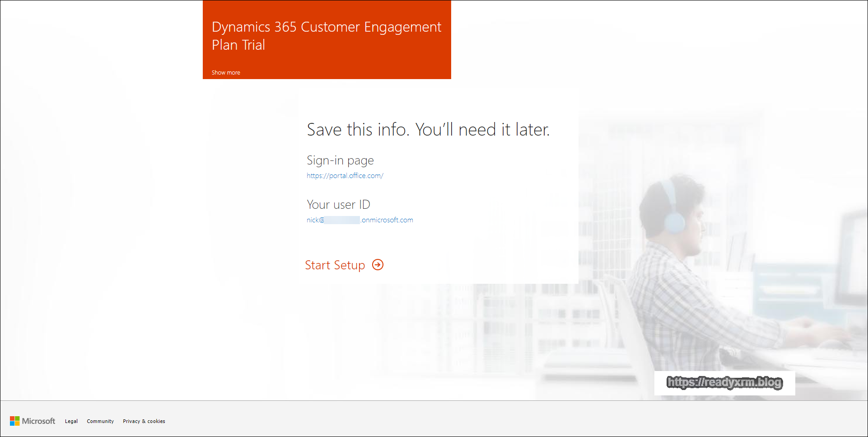Image resolution: width=868 pixels, height=437 pixels.
Task: Click the Dynamics 365 Customer Engagement title
Action: click(x=326, y=27)
